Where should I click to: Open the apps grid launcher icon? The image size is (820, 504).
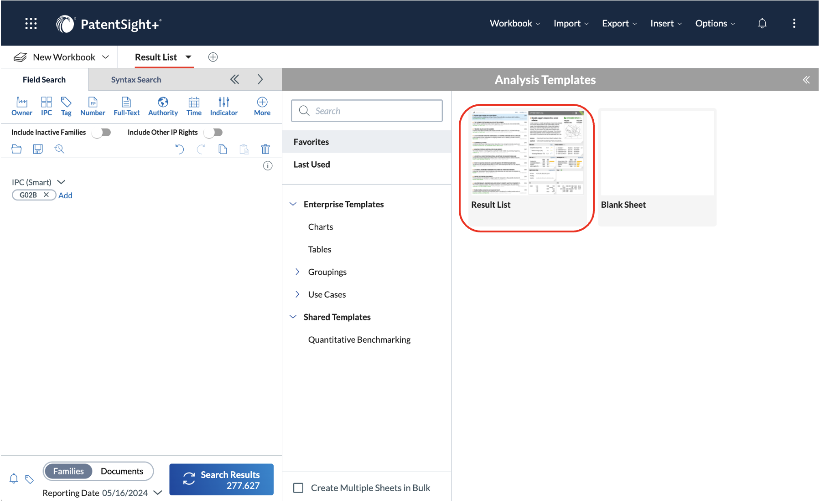[31, 23]
